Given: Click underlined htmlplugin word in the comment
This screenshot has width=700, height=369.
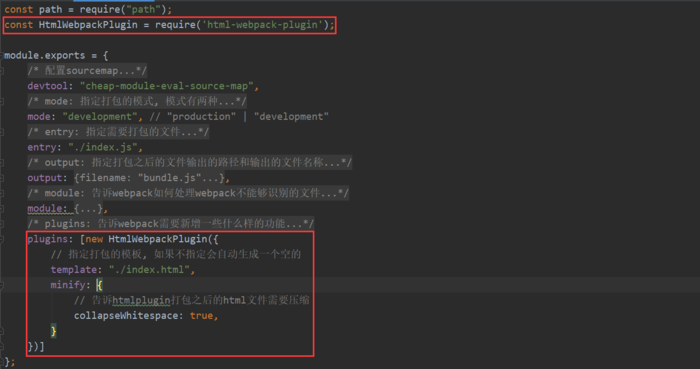Looking at the screenshot, I should 141,301.
